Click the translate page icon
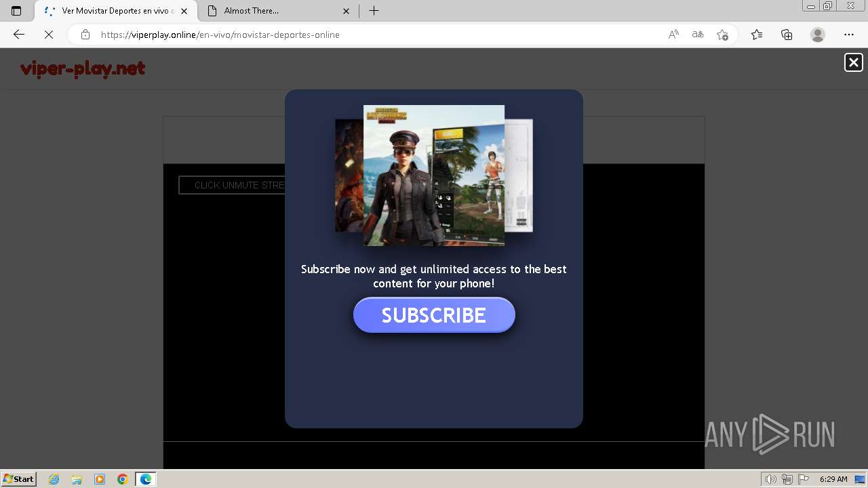 698,35
